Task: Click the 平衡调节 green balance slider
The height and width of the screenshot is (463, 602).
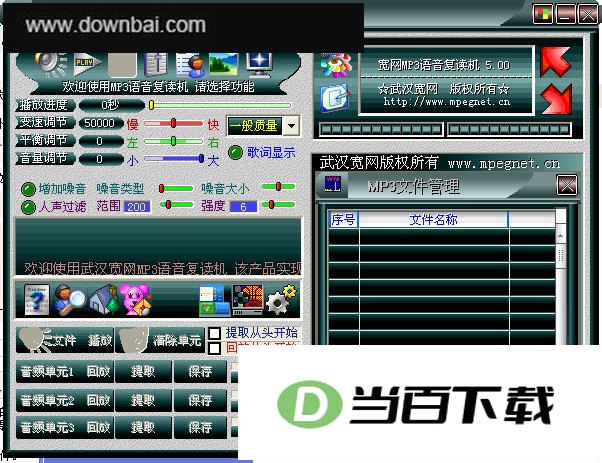Action: coord(173,141)
